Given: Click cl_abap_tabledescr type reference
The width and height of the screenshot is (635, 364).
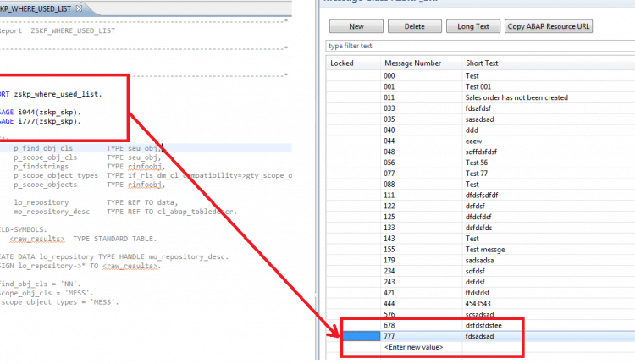Looking at the screenshot, I should [x=196, y=212].
